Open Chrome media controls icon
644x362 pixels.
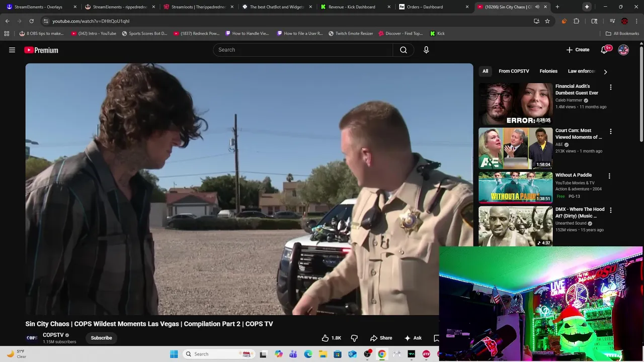[x=612, y=21]
